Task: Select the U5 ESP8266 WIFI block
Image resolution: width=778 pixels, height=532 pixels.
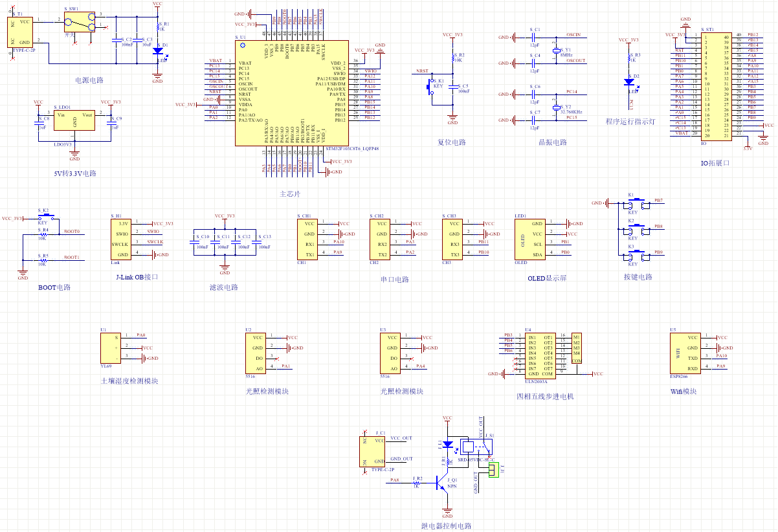Action: point(685,353)
